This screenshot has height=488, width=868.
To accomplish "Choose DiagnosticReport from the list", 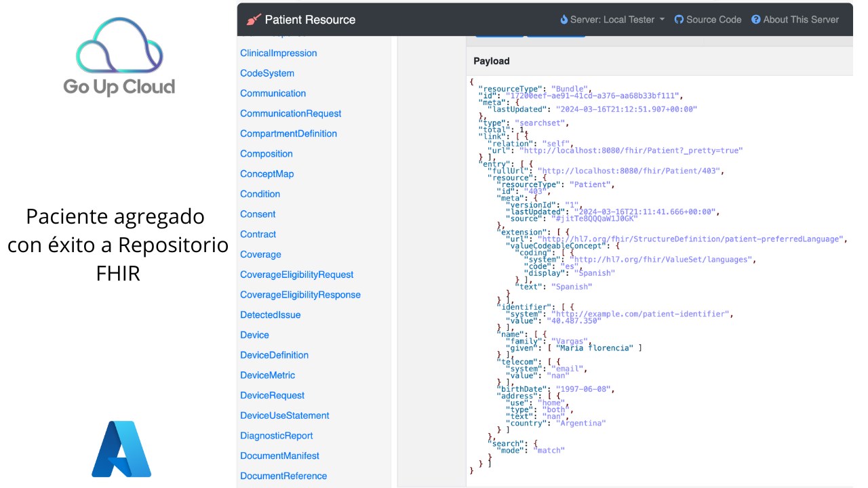I will 277,436.
